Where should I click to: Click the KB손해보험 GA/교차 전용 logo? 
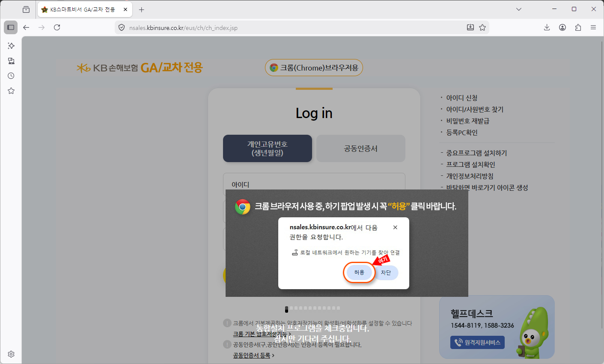[140, 68]
